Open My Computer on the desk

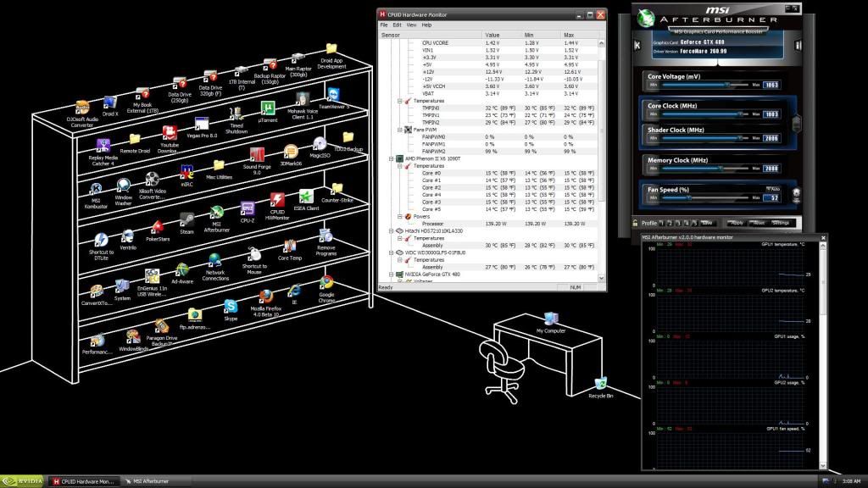[551, 319]
